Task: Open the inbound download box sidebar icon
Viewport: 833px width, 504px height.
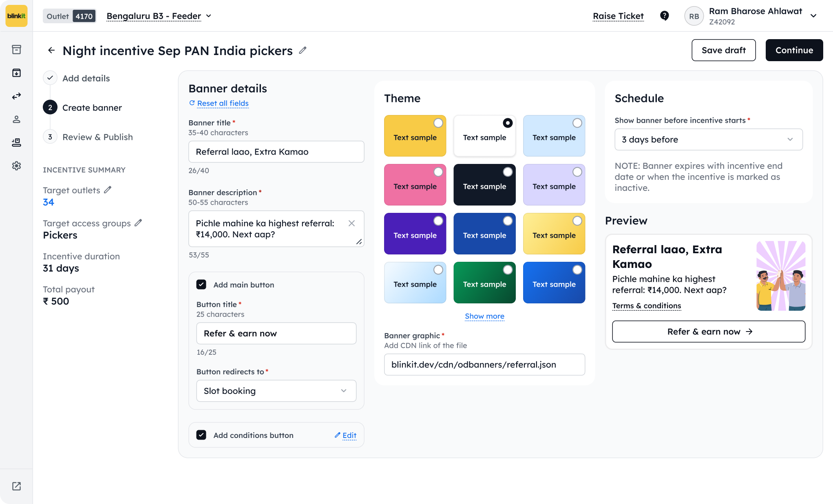Action: pyautogui.click(x=16, y=73)
